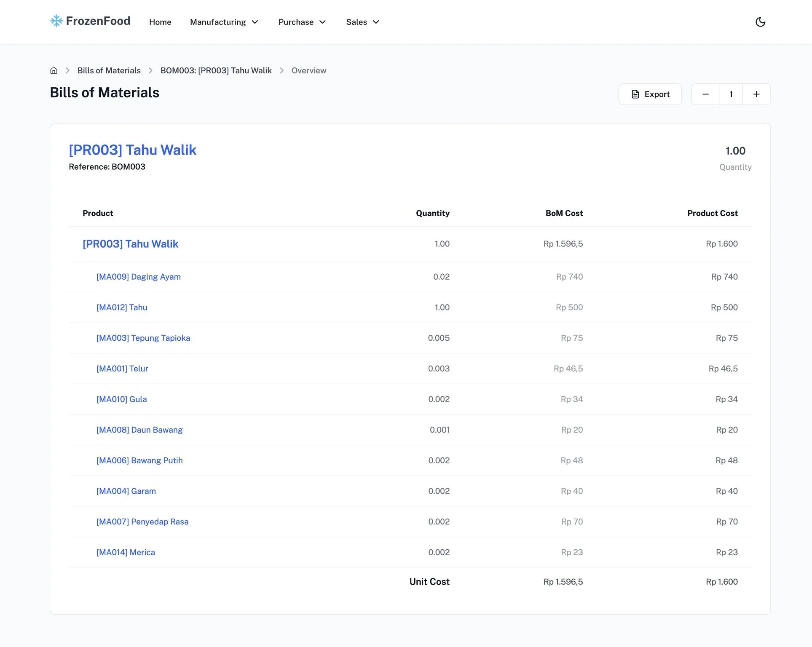Click Gula product cost Rp 34
Viewport: 812px width, 647px height.
tap(726, 399)
